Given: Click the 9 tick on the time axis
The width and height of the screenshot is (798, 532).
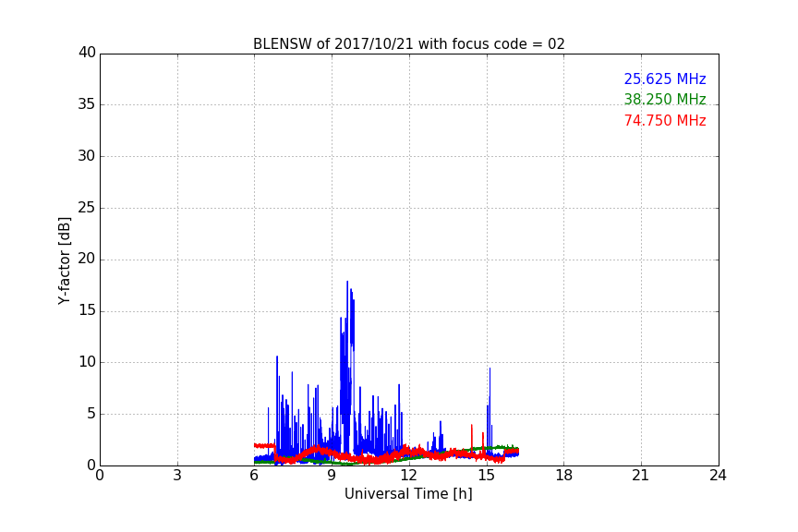Looking at the screenshot, I should coord(332,476).
